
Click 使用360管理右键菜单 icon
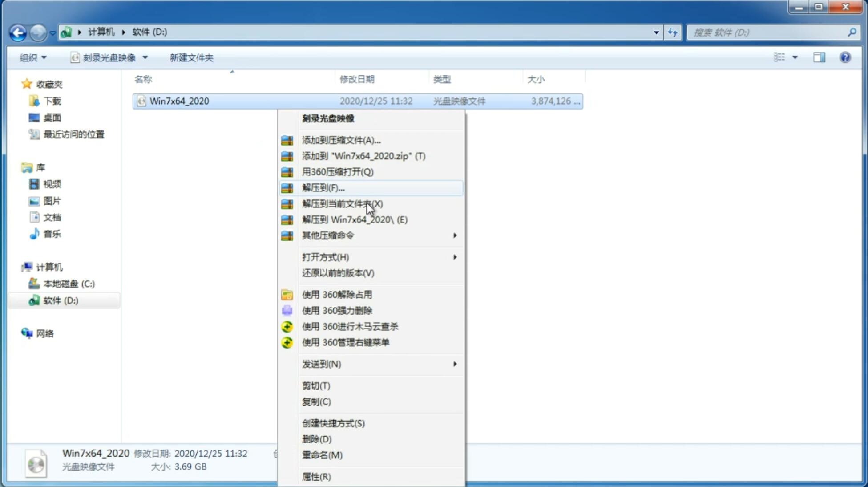287,342
